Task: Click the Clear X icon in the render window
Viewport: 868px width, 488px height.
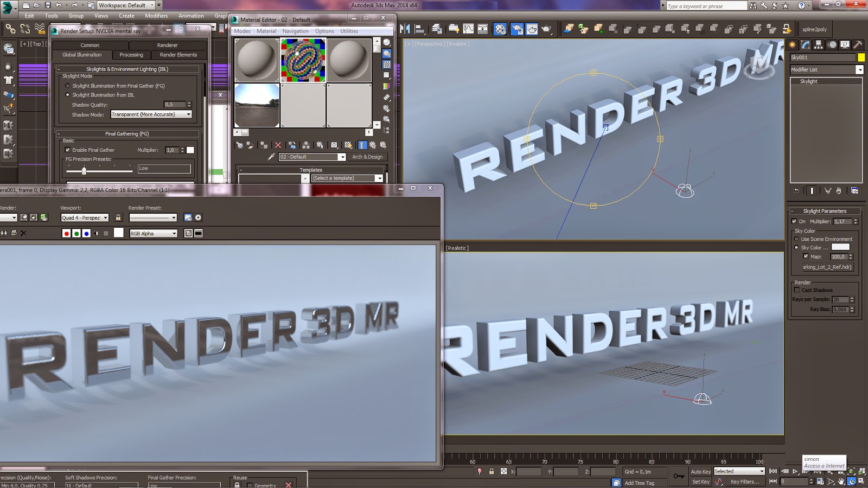Action: (23, 233)
